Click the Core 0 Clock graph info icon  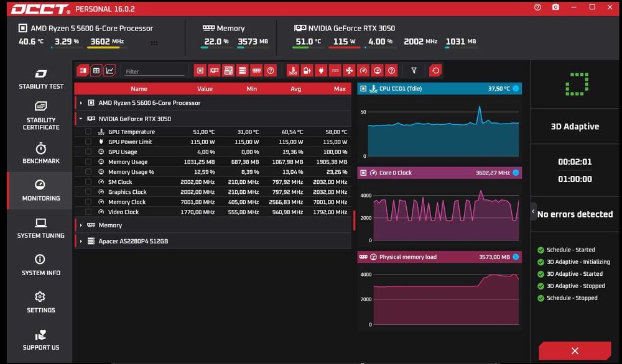516,173
